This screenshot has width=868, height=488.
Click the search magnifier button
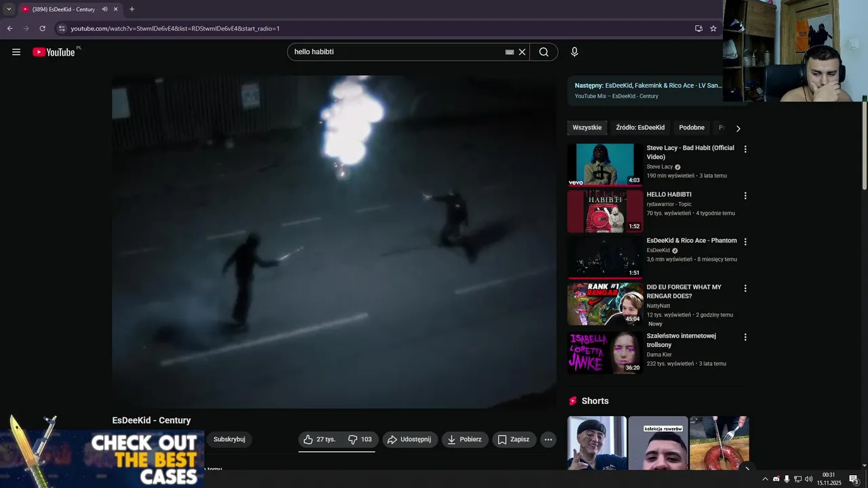point(544,52)
